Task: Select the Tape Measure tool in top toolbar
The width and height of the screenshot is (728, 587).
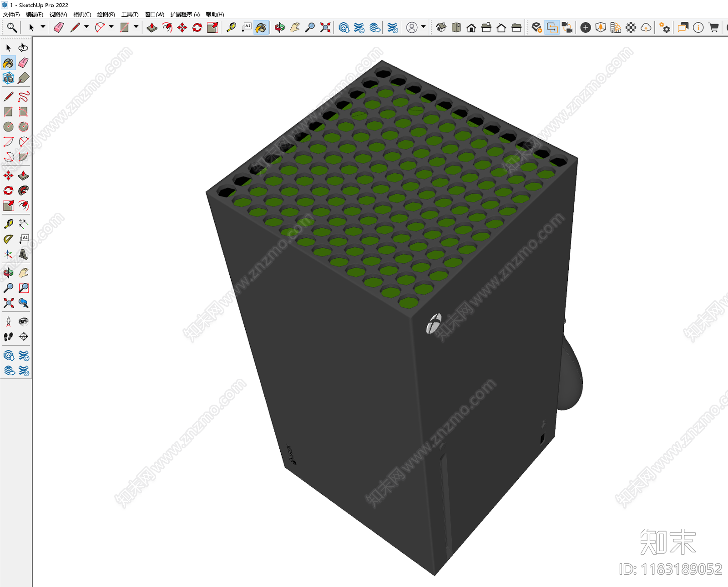Action: tap(231, 28)
